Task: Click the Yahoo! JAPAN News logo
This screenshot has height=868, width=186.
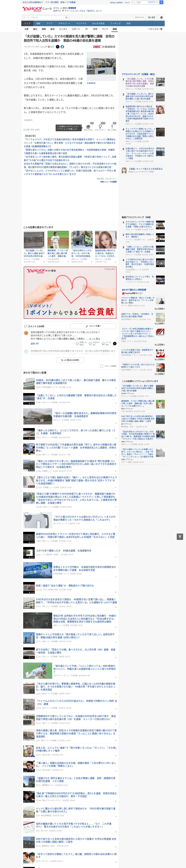Action: click(x=37, y=9)
